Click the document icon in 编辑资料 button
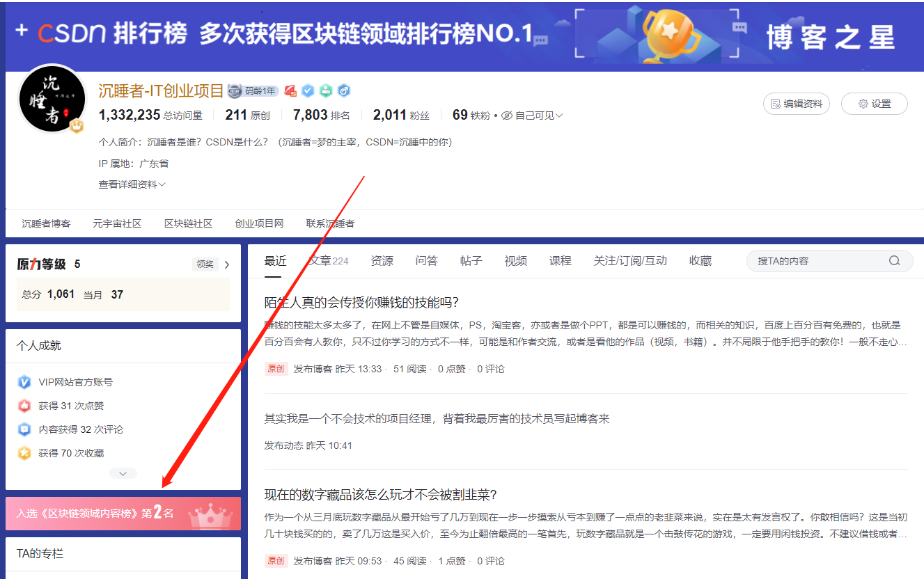The width and height of the screenshot is (924, 579). click(x=776, y=104)
